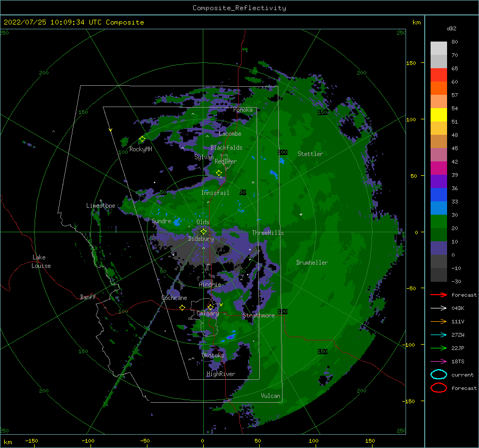Click the RedDeer city label
The height and width of the screenshot is (448, 479).
click(226, 161)
